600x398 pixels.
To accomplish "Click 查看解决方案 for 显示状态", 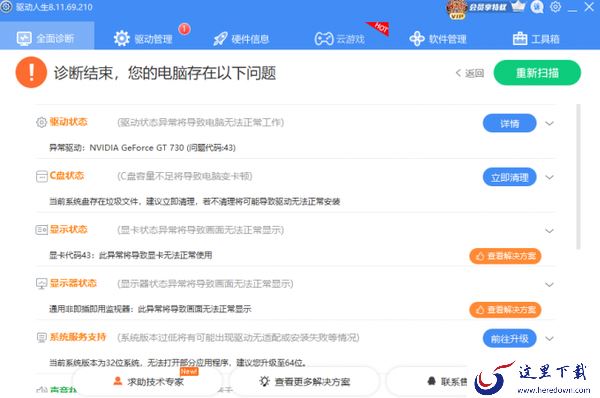I will click(505, 256).
